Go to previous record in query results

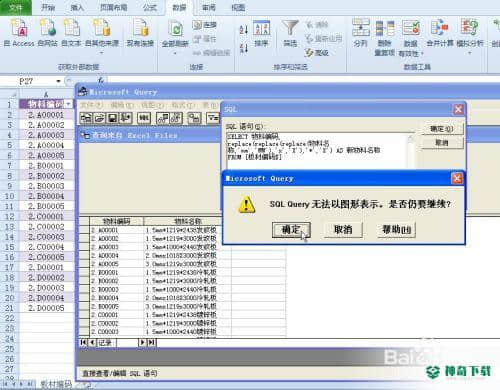tap(92, 342)
